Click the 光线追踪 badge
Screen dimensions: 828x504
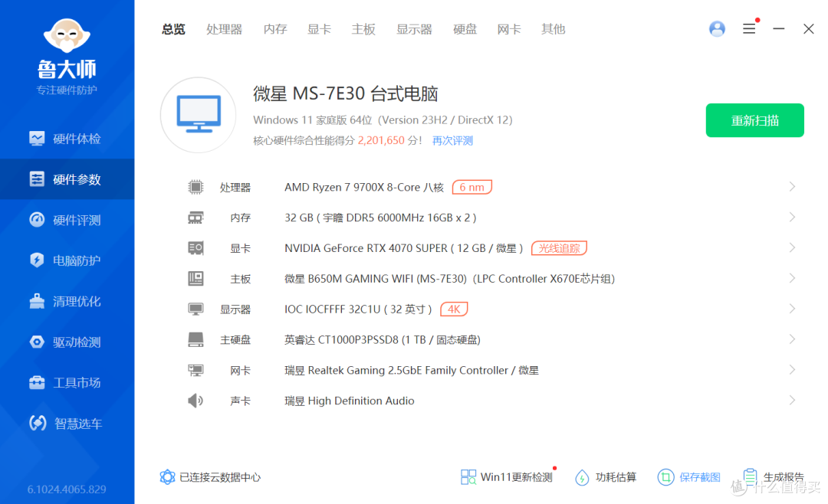[x=559, y=248]
